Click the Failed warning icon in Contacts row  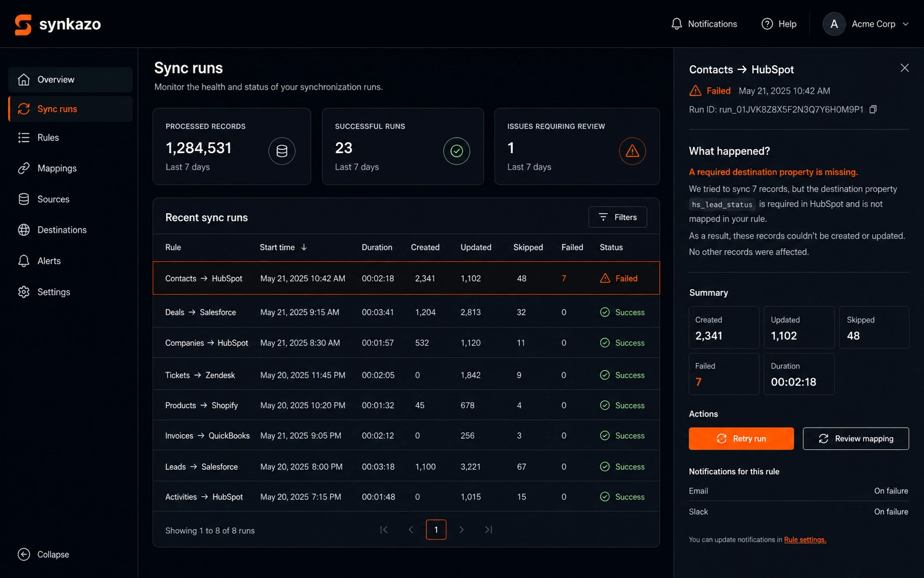click(605, 279)
